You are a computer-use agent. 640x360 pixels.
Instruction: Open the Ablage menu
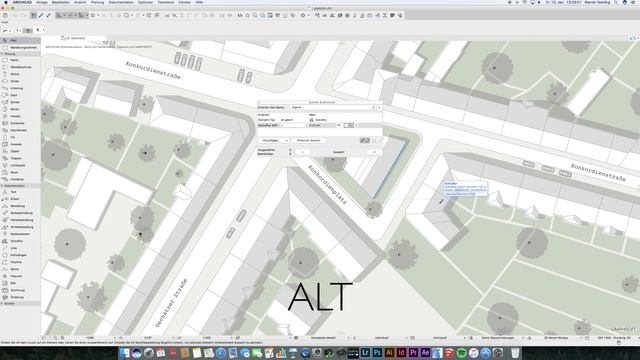(42, 2)
